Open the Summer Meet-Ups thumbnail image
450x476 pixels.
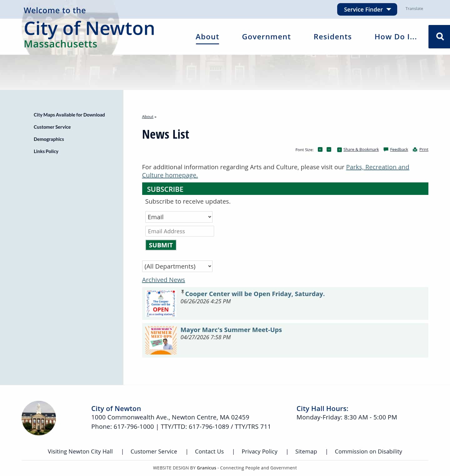(x=161, y=340)
